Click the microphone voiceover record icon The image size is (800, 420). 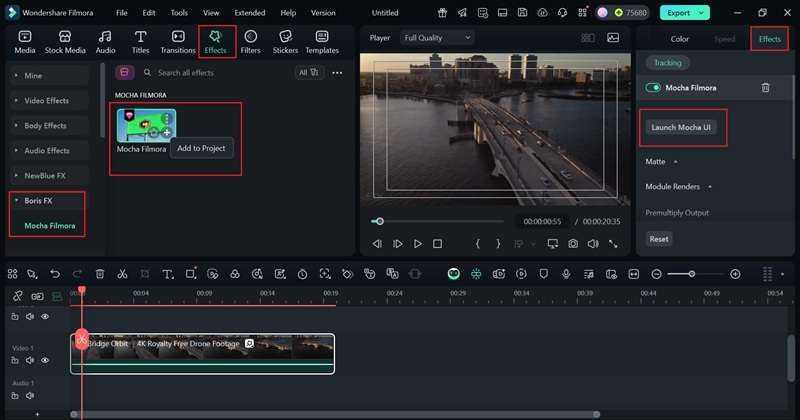coord(566,274)
